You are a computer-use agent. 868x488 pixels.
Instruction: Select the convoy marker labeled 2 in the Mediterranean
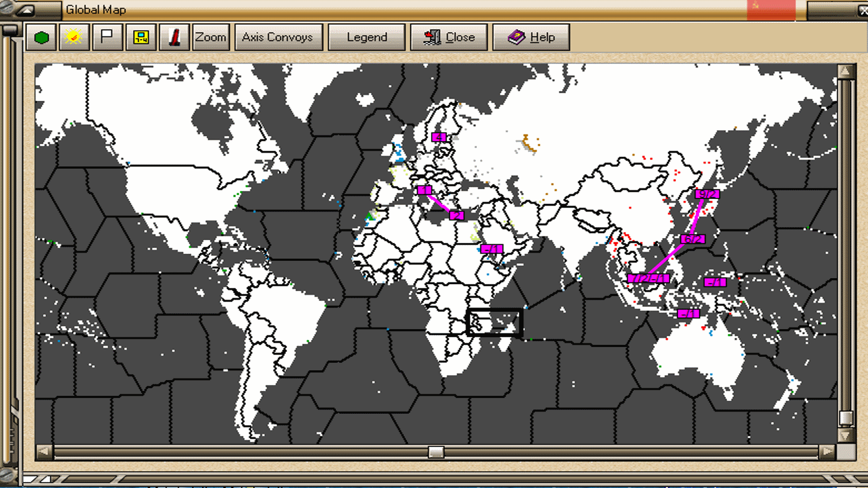pyautogui.click(x=457, y=215)
